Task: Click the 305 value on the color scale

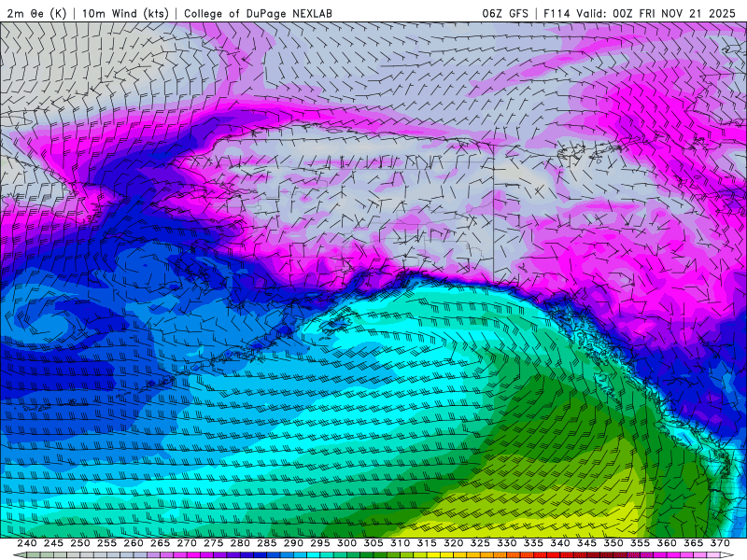Action: (x=373, y=543)
